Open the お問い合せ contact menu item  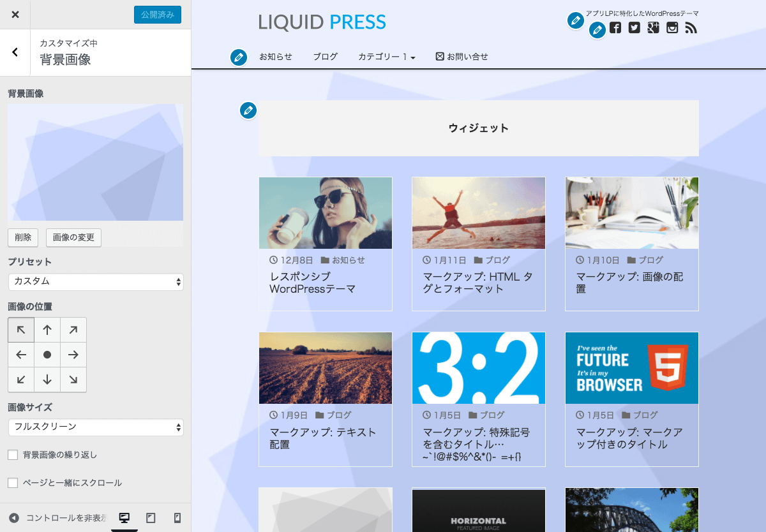tap(462, 57)
